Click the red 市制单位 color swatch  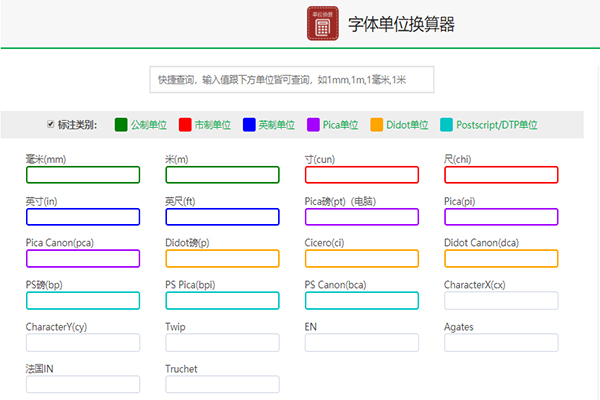tap(185, 125)
